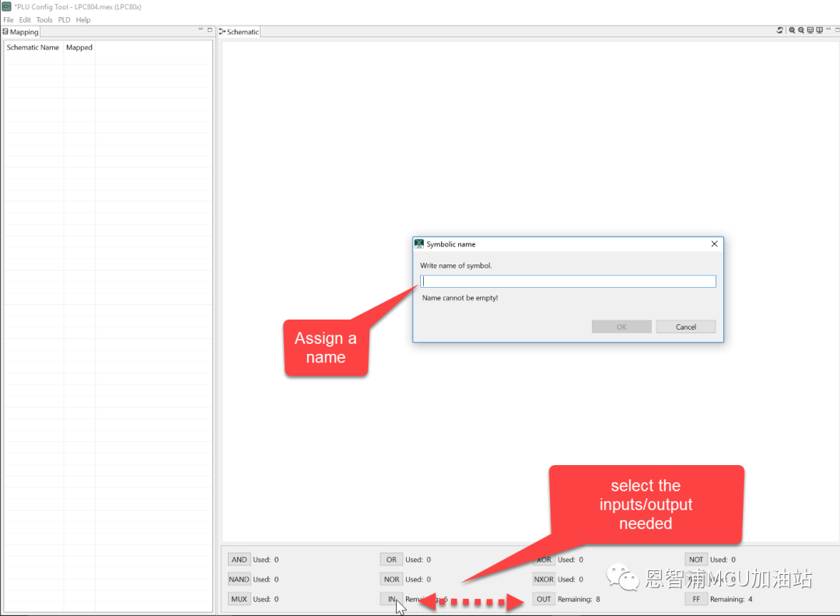The width and height of the screenshot is (840, 616).
Task: Add a NAND gate
Action: [x=239, y=579]
